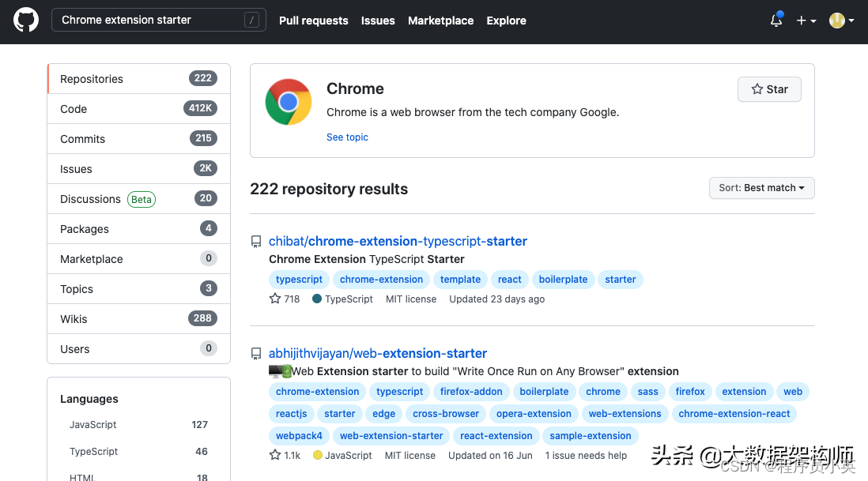Image resolution: width=868 pixels, height=481 pixels.
Task: Click the template topic tag
Action: [460, 280]
